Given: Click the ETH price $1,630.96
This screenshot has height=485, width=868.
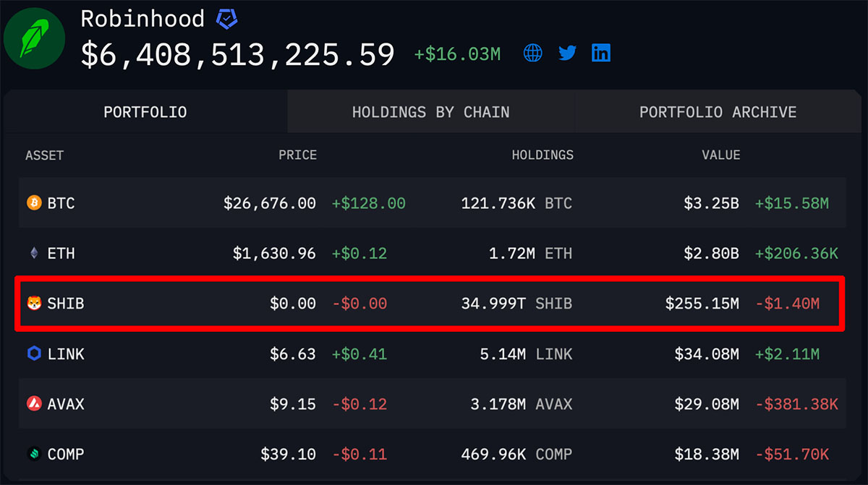Looking at the screenshot, I should (275, 254).
